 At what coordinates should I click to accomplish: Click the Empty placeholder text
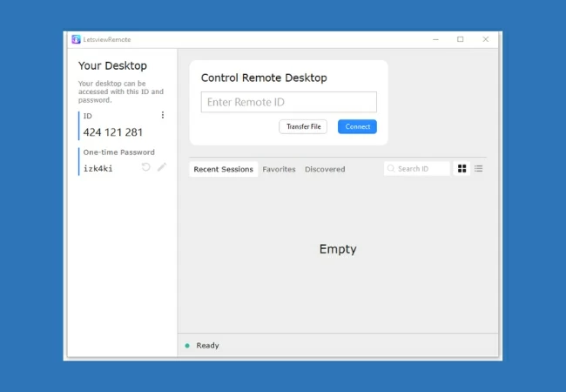point(338,249)
